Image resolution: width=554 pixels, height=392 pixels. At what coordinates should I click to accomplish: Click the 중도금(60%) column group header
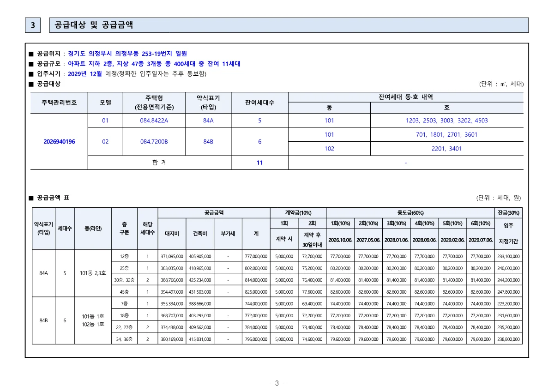[x=410, y=213]
